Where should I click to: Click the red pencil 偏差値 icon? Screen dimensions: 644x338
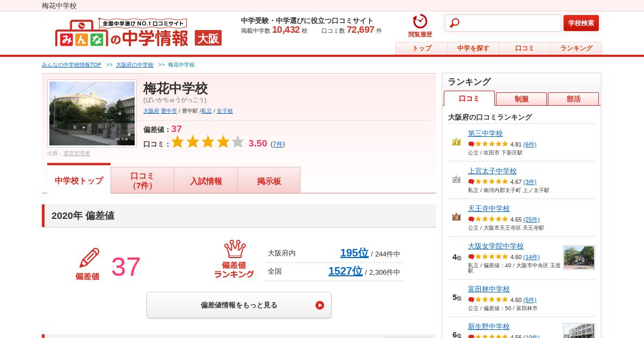[89, 259]
